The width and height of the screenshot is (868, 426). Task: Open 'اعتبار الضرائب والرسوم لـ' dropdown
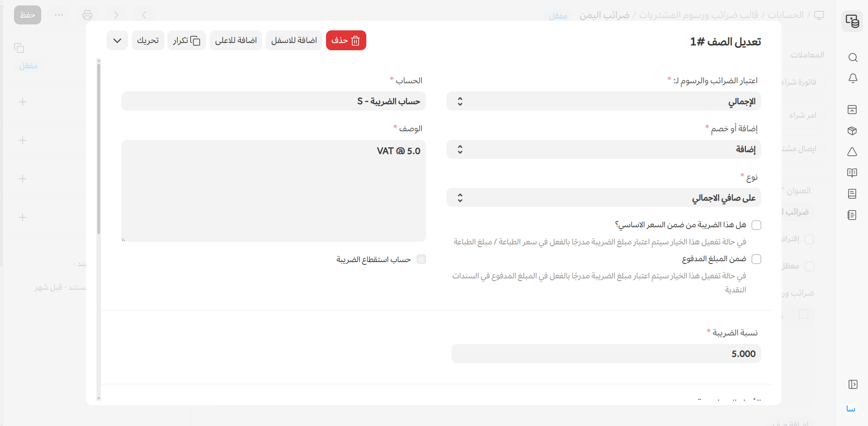[603, 101]
